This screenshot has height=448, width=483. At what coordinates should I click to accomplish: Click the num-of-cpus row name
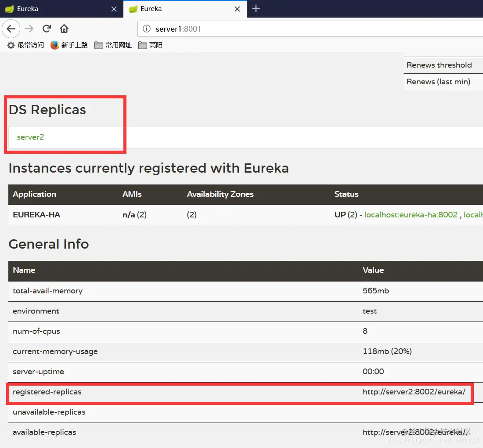(x=36, y=331)
